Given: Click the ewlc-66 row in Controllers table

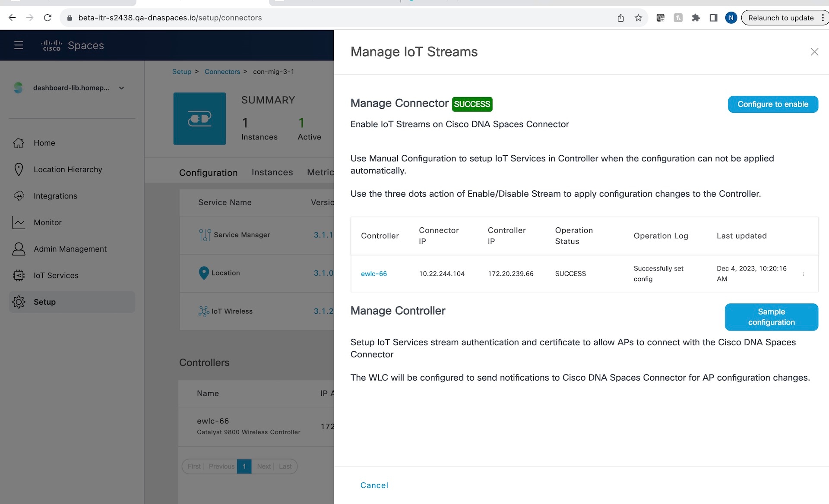Looking at the screenshot, I should tap(256, 426).
